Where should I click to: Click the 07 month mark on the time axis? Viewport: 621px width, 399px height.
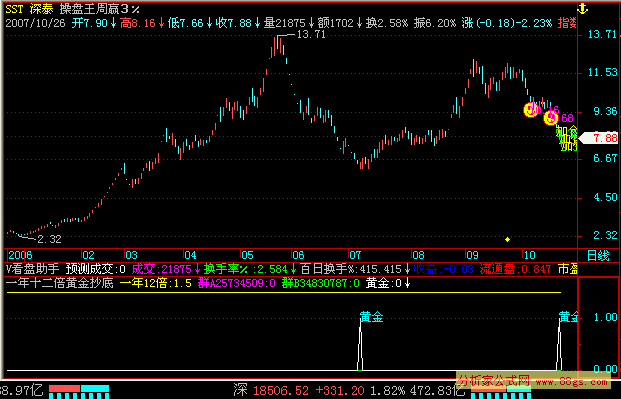click(x=355, y=255)
